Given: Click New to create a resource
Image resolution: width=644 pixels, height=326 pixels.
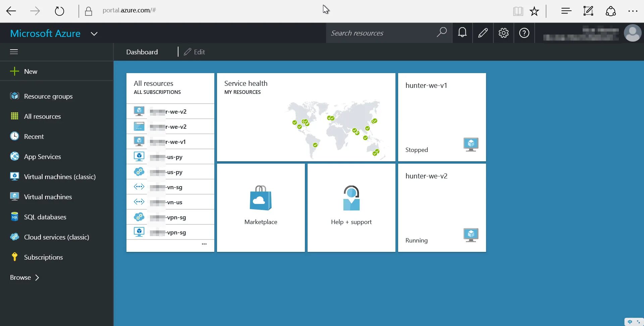Looking at the screenshot, I should (56, 71).
